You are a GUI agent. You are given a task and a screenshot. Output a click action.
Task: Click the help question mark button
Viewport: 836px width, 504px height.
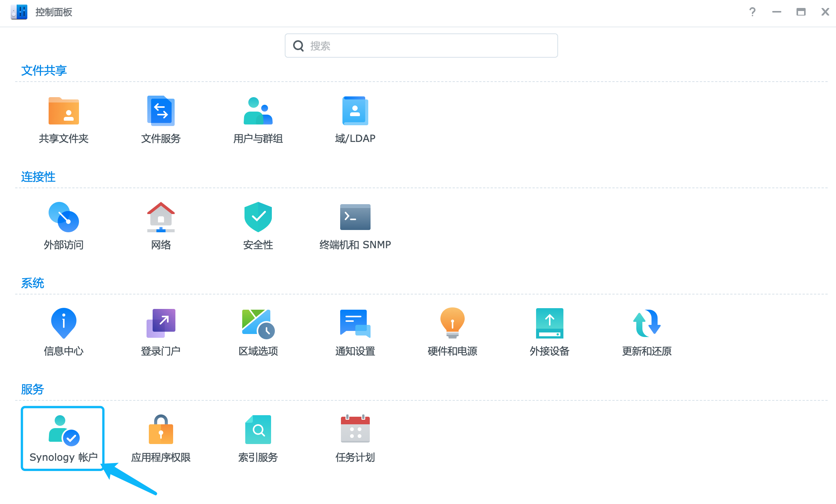click(x=752, y=12)
